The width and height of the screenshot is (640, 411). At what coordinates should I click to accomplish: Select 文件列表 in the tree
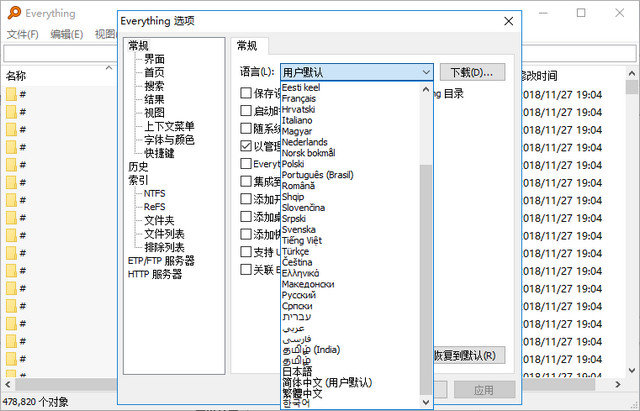click(164, 234)
